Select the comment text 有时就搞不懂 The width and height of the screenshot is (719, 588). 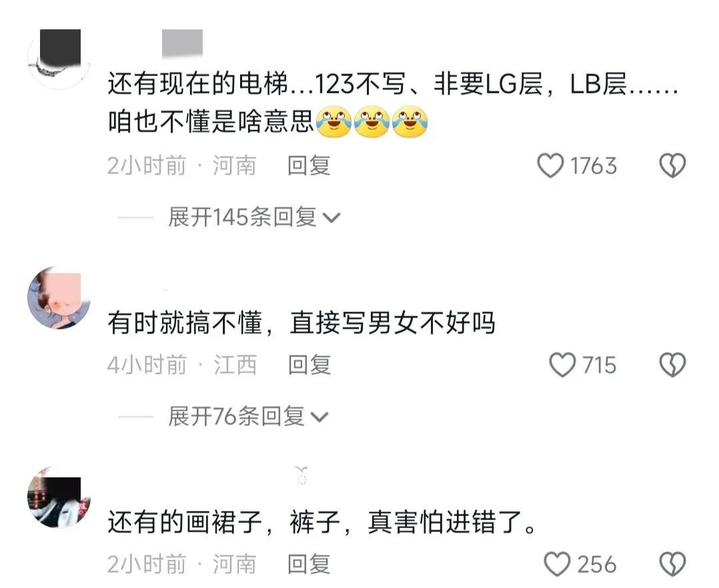click(301, 323)
